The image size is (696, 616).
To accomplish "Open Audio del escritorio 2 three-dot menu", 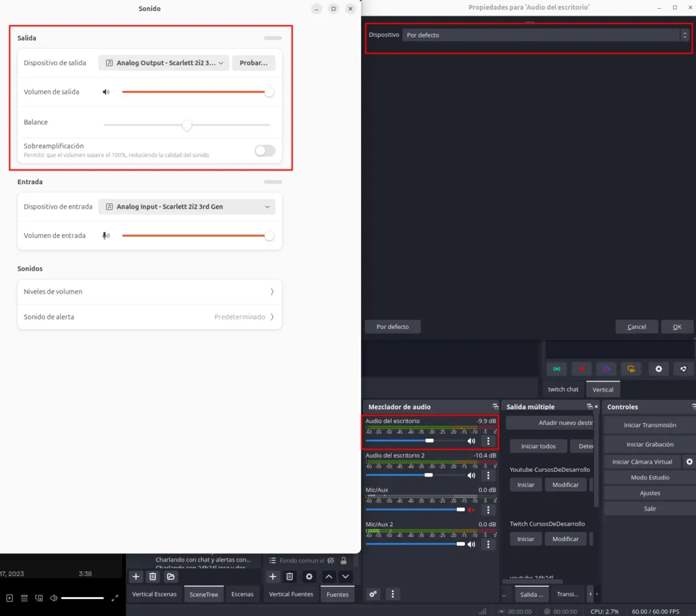I will 488,475.
